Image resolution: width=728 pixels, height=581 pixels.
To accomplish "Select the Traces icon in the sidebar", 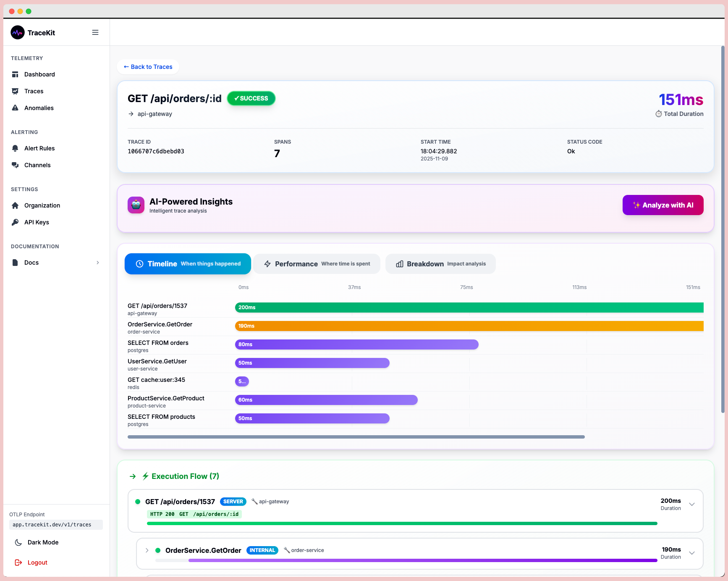I will (16, 91).
